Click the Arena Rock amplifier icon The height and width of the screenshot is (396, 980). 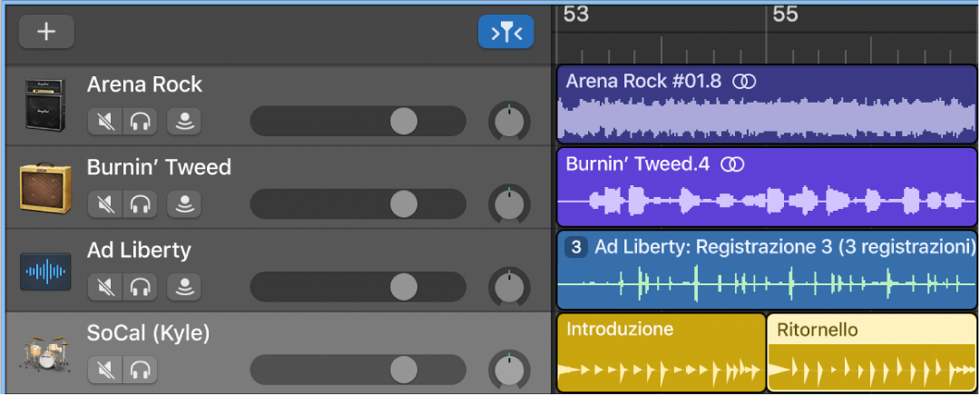tap(43, 104)
